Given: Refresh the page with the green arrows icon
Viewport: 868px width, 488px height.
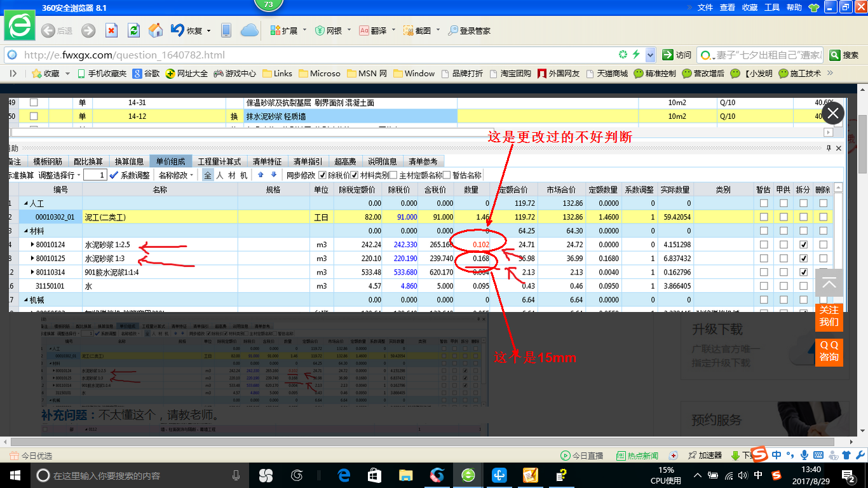Looking at the screenshot, I should (x=133, y=30).
